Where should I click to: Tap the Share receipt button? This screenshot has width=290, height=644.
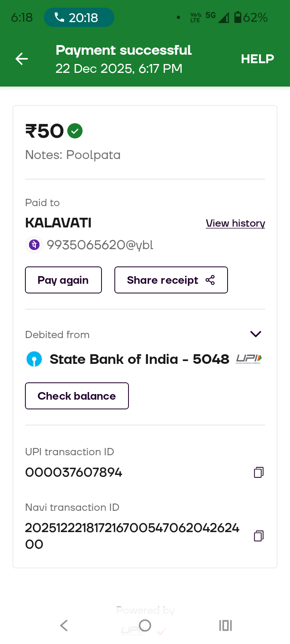pos(171,280)
